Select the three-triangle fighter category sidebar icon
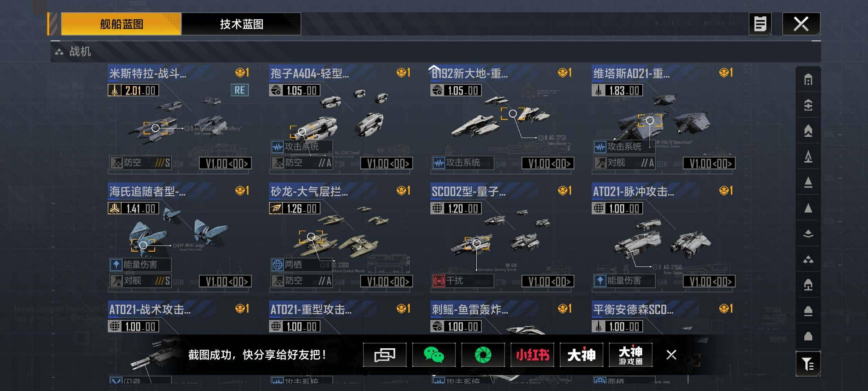 pos(808,259)
